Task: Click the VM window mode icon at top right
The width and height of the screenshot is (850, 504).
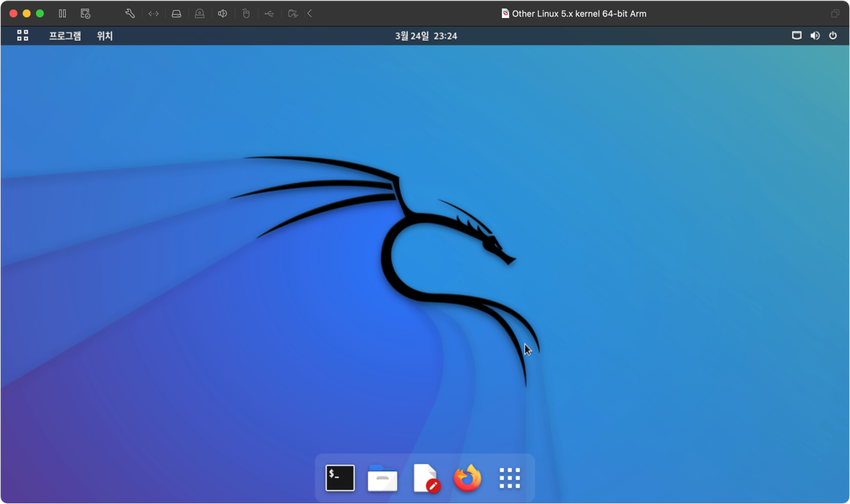Action: click(835, 14)
